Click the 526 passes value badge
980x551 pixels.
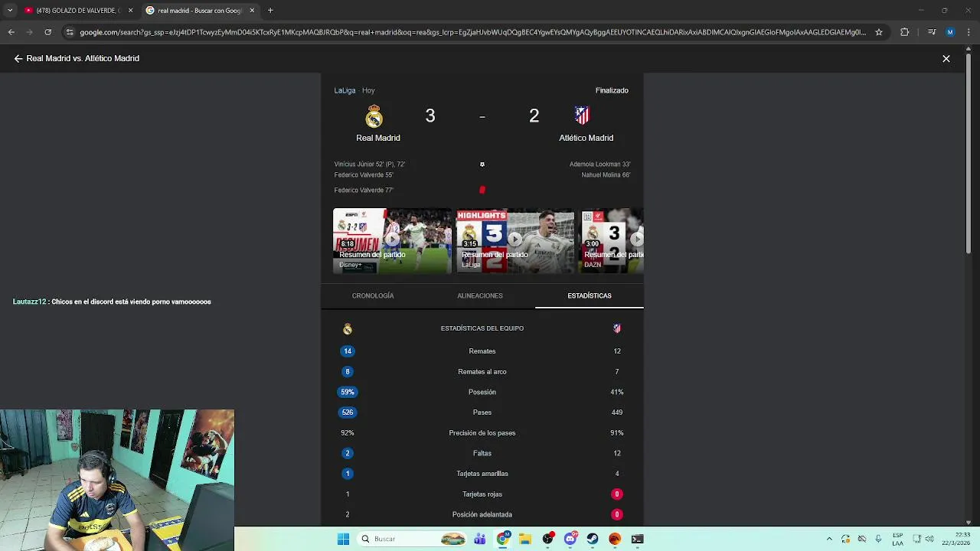[x=348, y=412]
